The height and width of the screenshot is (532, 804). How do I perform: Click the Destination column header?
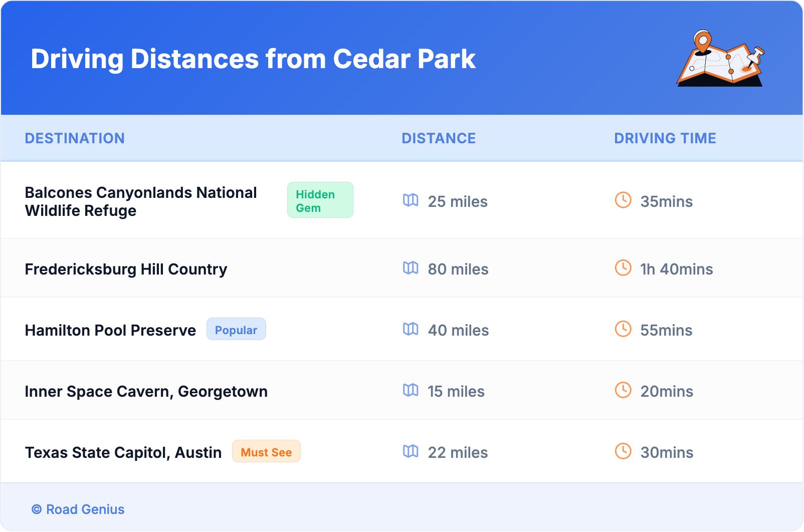[x=75, y=138]
